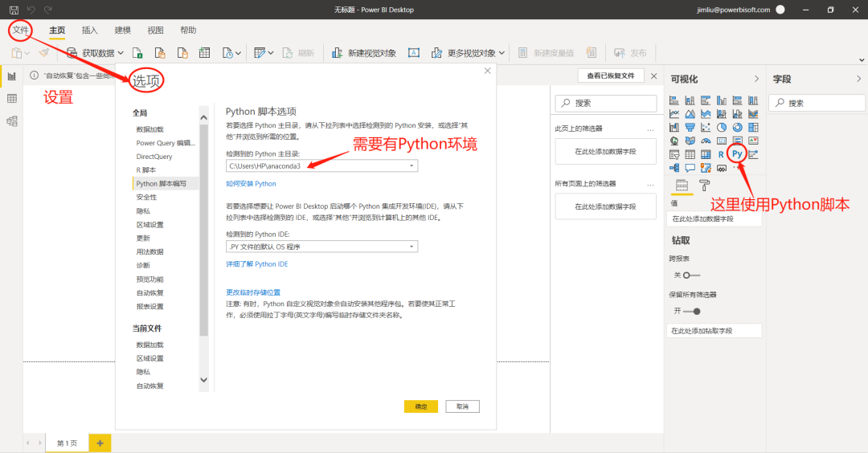Click the filter pane search box

coord(606,103)
